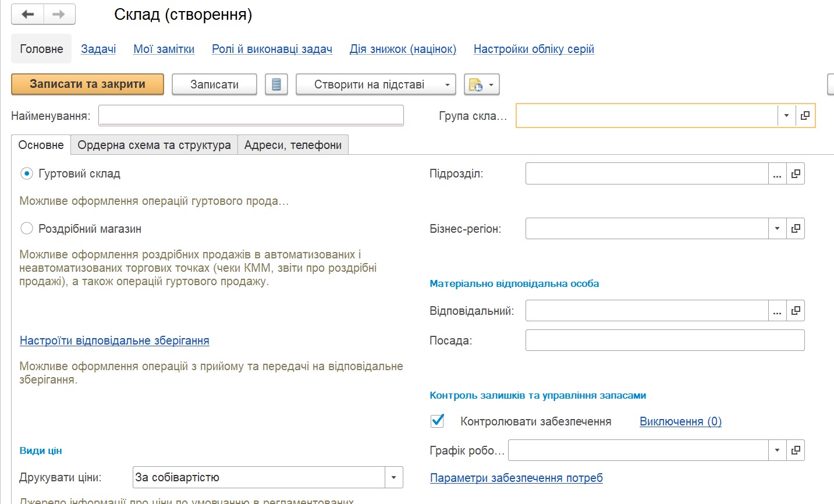Focus the Найменування input field
The image size is (834, 504).
click(251, 115)
